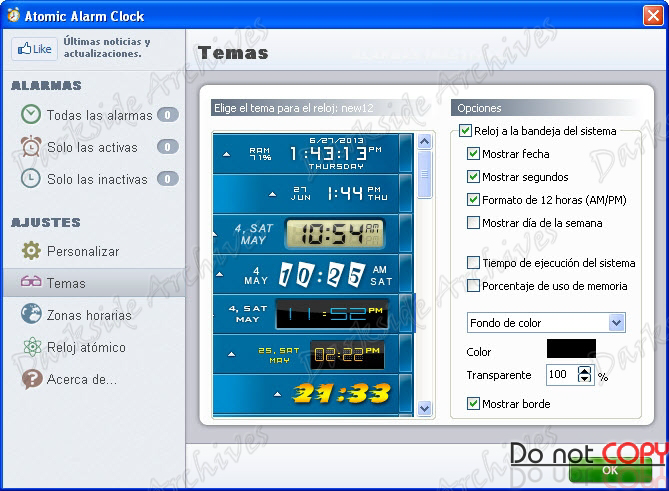Open the Acerca de... page
The image size is (669, 491).
(81, 379)
